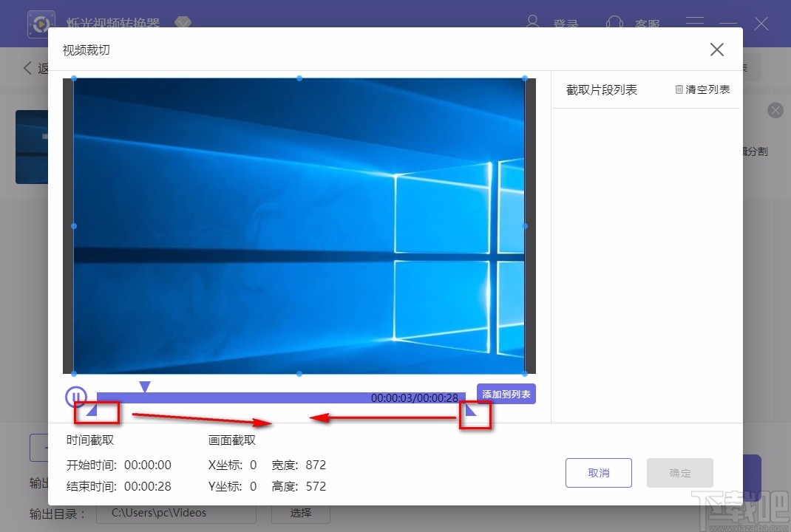
Task: Click the start time value 00:00:00
Action: (x=147, y=465)
